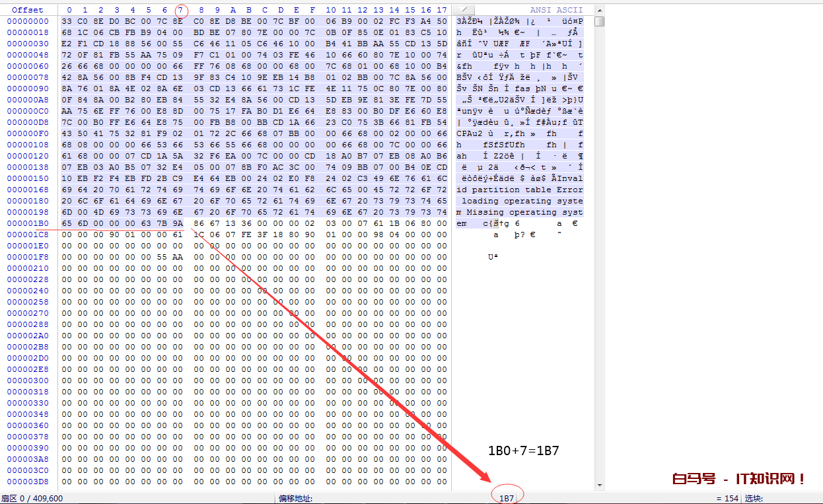823x504 pixels.
Task: Click the ANSI ASCII column header
Action: (x=556, y=10)
